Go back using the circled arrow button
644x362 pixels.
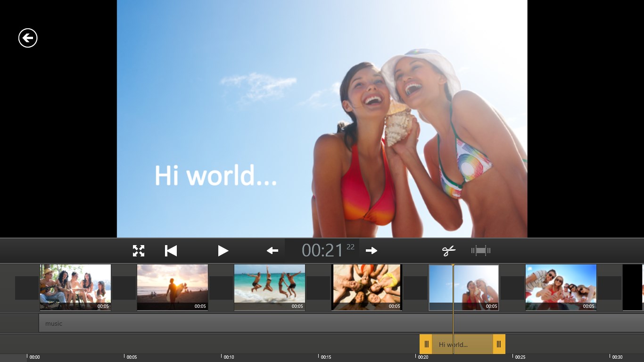pyautogui.click(x=28, y=38)
